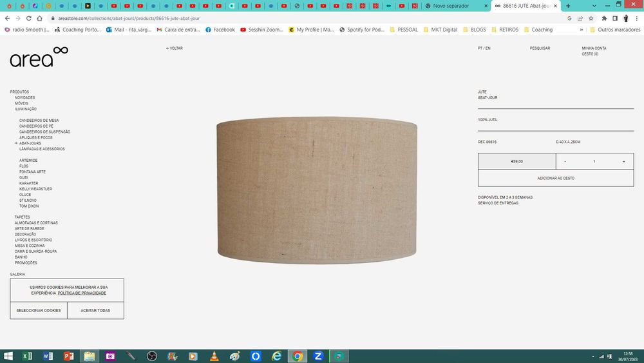This screenshot has height=363, width=644.
Task: Open the tab search chevron in Chrome
Action: click(x=594, y=6)
